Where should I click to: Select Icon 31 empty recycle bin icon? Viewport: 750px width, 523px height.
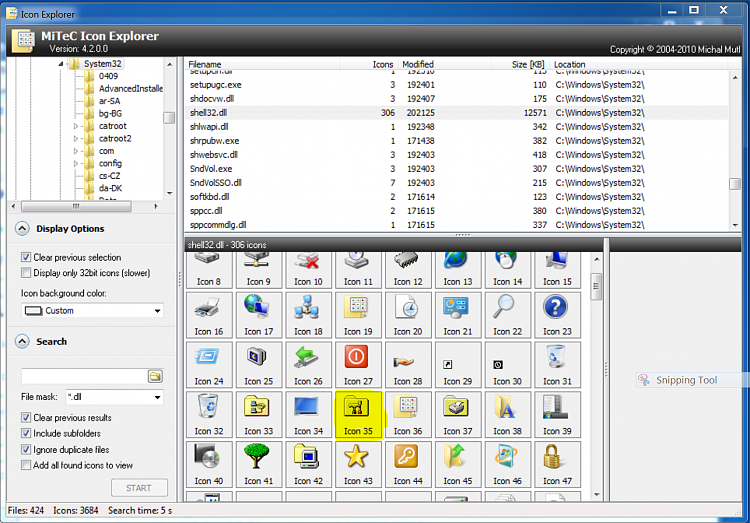click(x=557, y=365)
